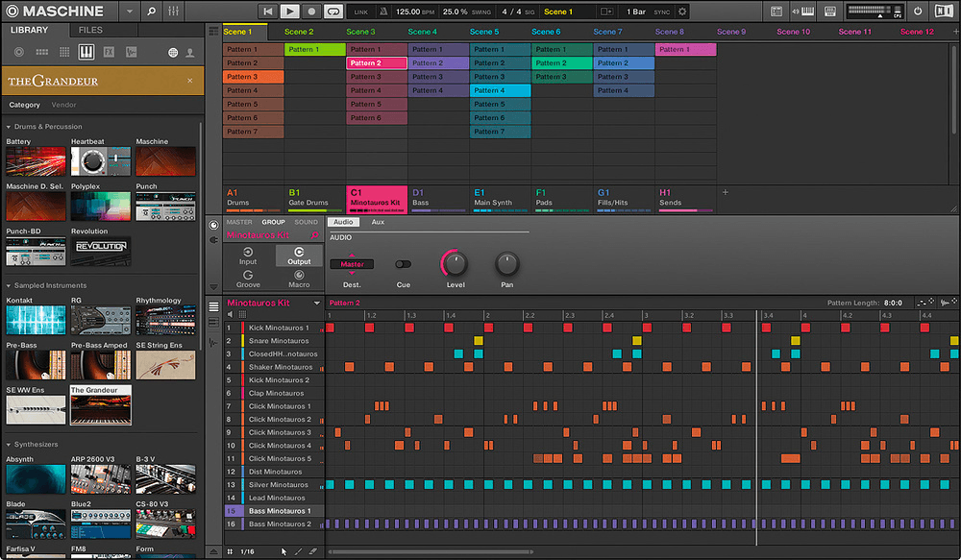Select Effects FX icon in library browser
961x560 pixels.
(x=110, y=52)
